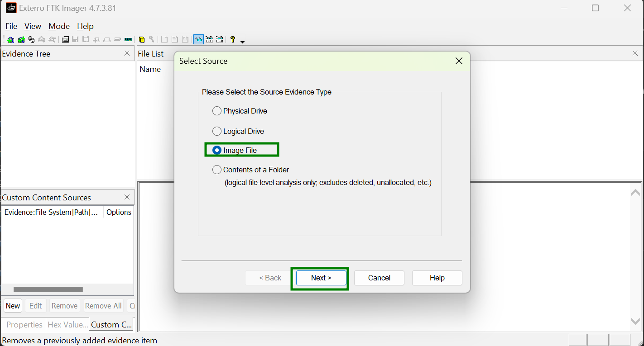Click the Export Disk Image floppy icon

click(x=75, y=40)
